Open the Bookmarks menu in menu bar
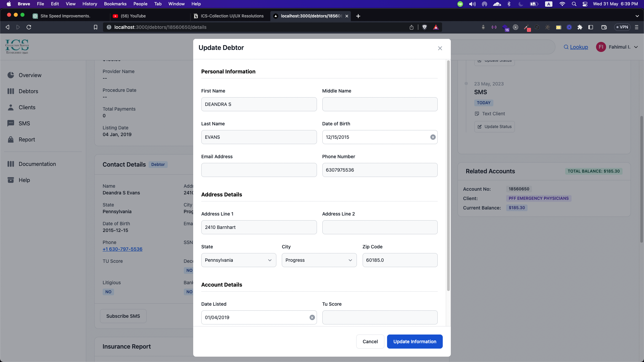Screen dimensions: 644x362 (x=115, y=4)
